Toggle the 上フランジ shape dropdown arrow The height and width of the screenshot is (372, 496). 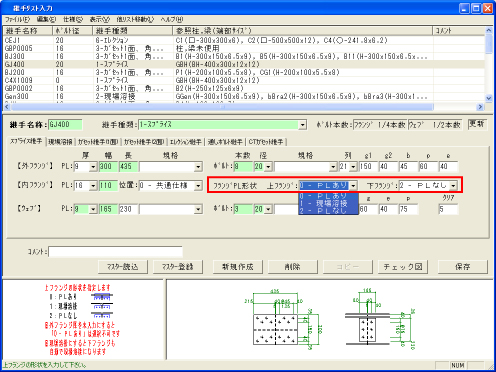(x=353, y=186)
